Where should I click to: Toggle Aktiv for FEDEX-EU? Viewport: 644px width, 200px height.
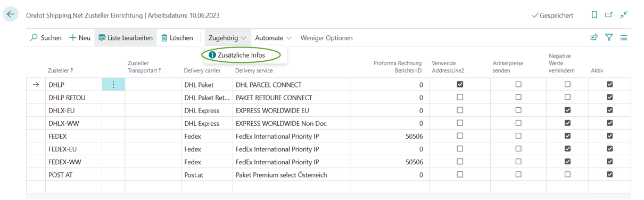[x=609, y=148]
